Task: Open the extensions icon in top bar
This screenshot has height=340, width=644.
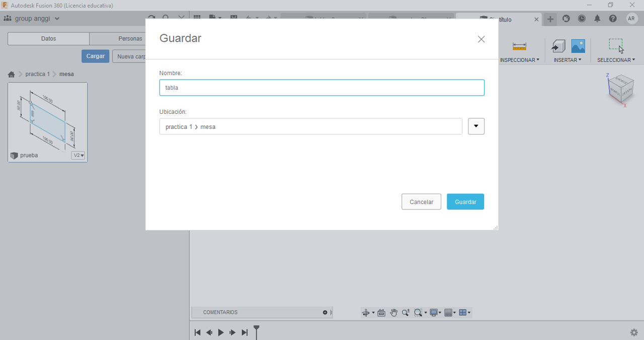Action: pos(567,19)
